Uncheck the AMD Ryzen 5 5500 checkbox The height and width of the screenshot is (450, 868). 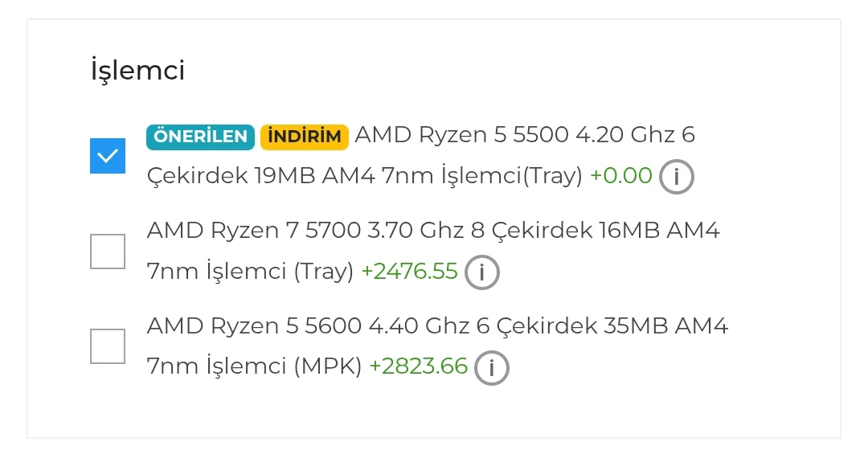(108, 156)
